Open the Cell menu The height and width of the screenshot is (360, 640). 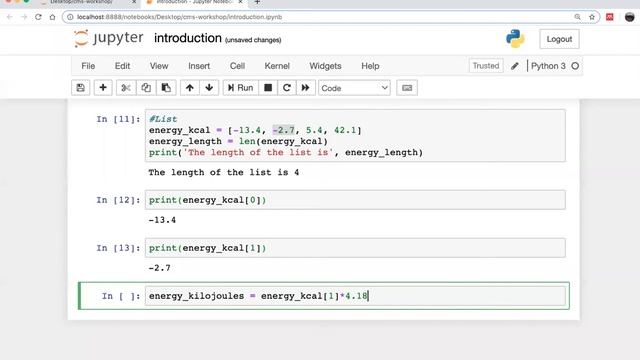point(237,66)
